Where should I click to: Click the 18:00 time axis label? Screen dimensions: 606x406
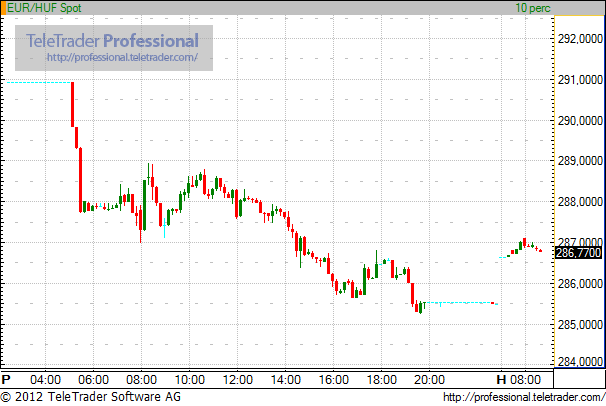[381, 379]
